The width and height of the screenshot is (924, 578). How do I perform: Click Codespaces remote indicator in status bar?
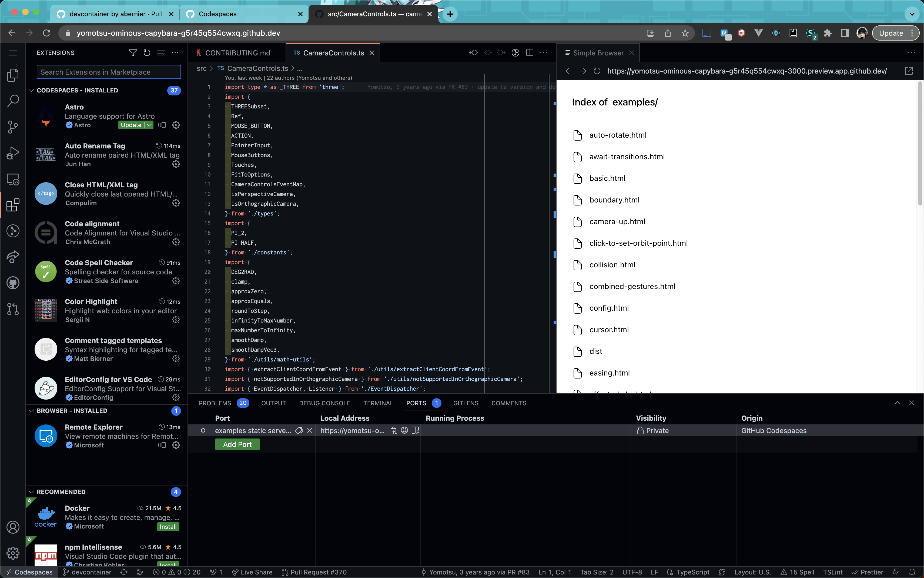tap(29, 572)
